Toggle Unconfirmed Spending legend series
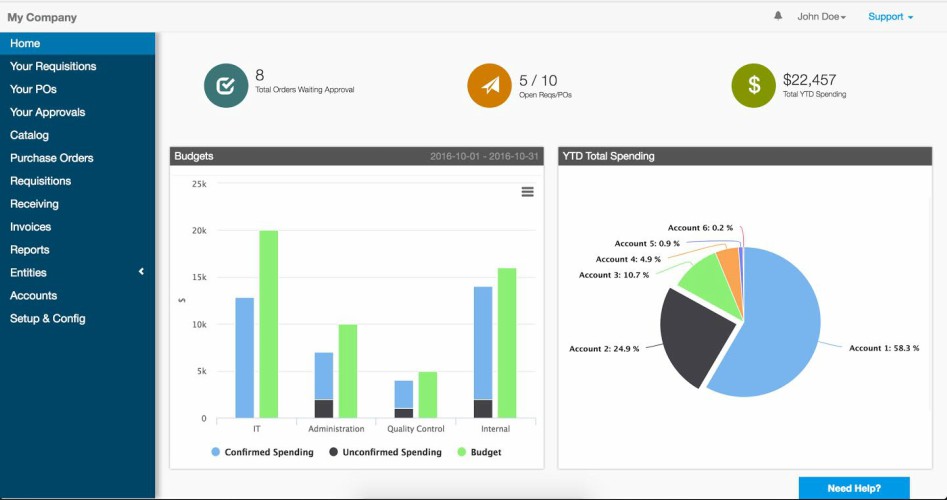 point(385,452)
